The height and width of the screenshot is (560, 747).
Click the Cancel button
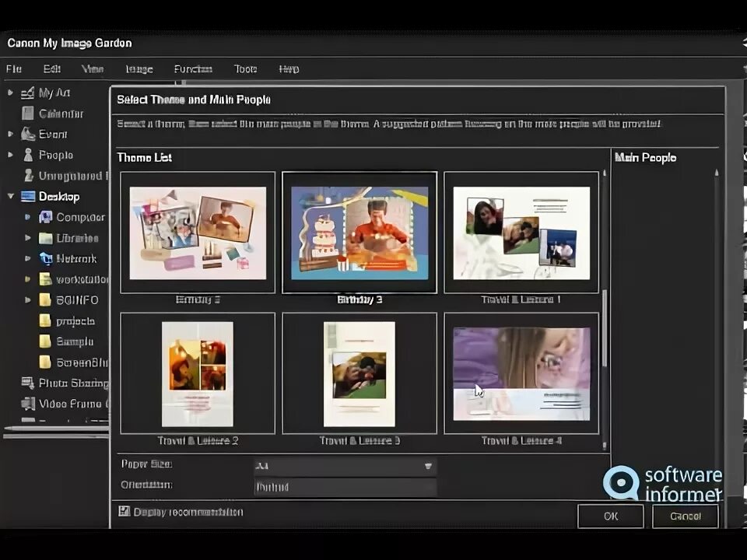click(685, 516)
